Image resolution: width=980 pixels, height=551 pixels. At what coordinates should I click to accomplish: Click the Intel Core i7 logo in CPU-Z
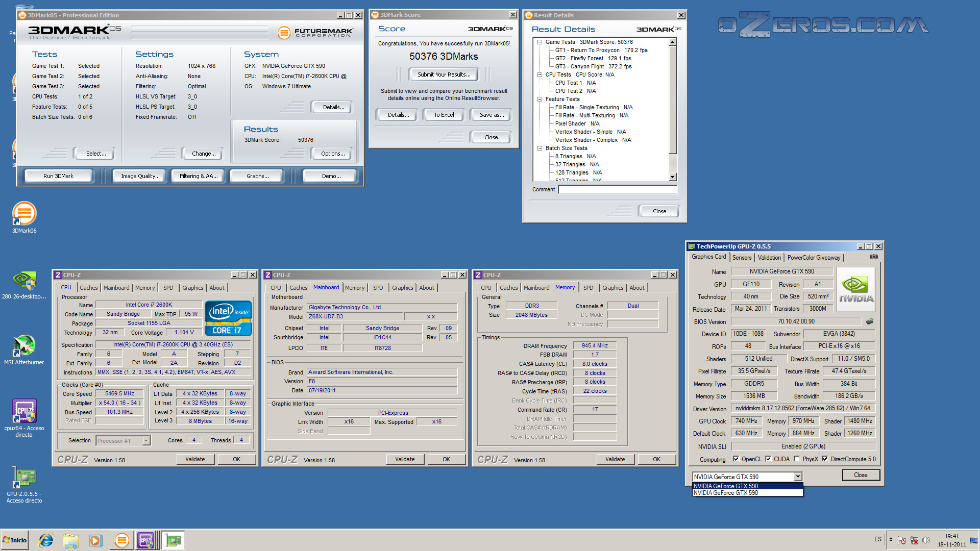(228, 318)
